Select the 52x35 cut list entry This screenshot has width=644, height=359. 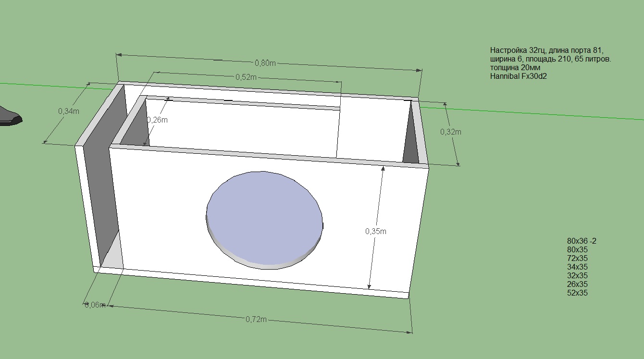point(577,293)
